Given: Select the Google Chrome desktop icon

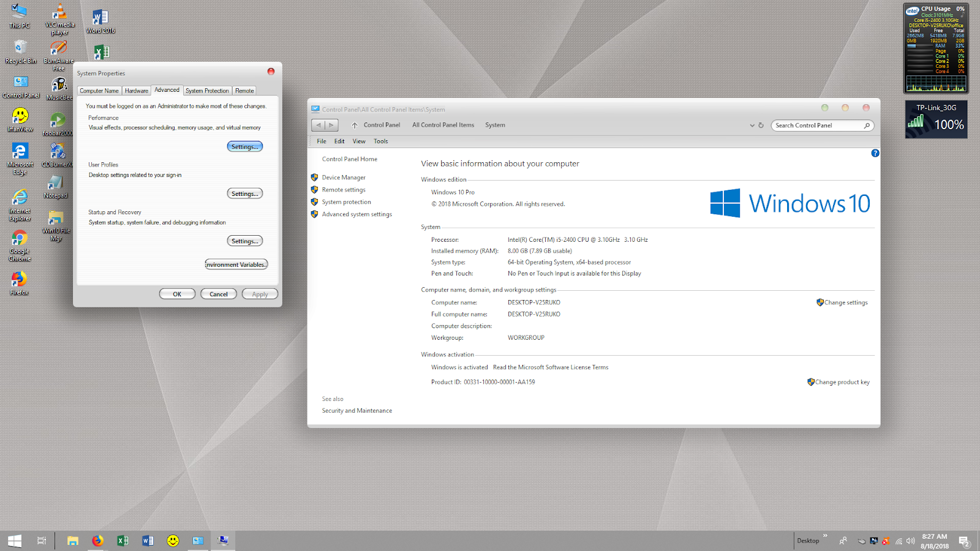Looking at the screenshot, I should click(x=20, y=246).
